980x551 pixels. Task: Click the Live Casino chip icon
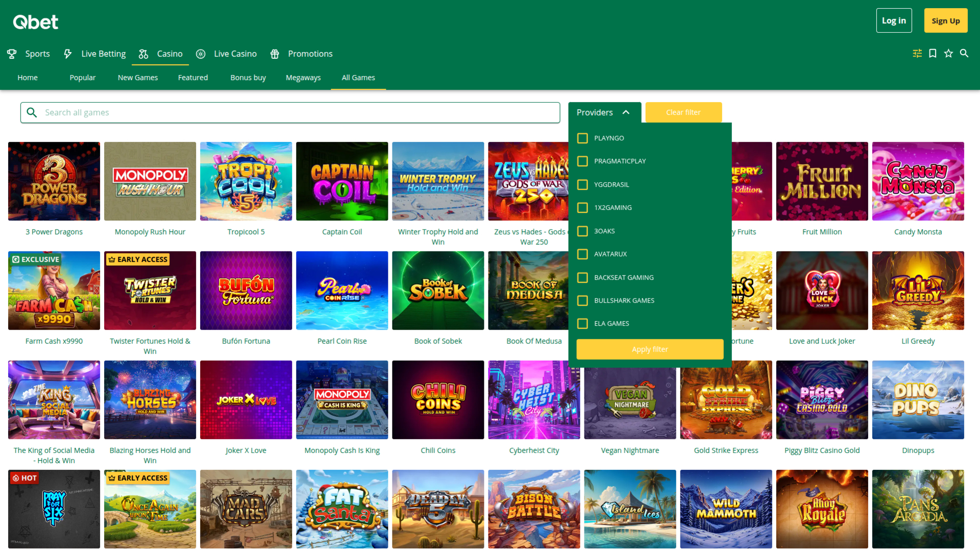[x=201, y=53]
